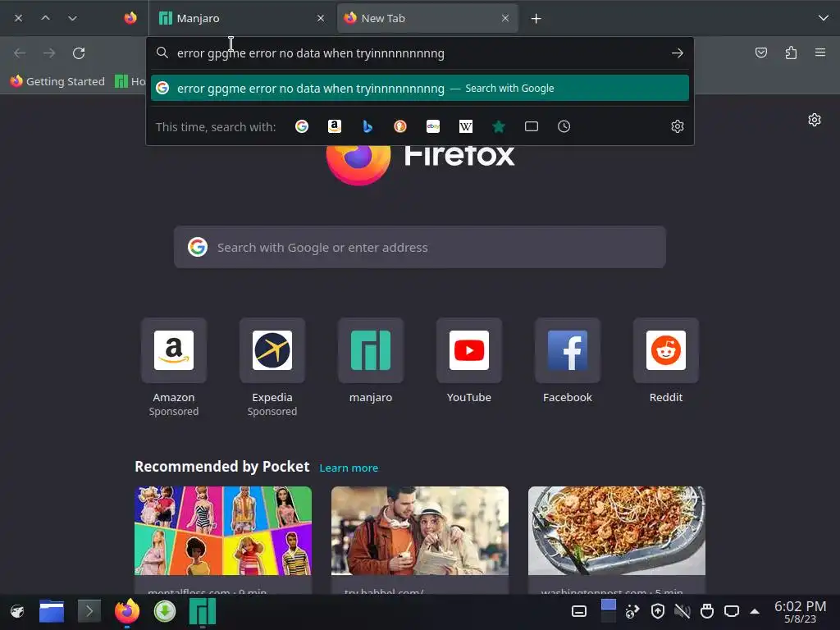This screenshot has height=630, width=840.
Task: Open the display configuration tray icon
Action: click(731, 611)
